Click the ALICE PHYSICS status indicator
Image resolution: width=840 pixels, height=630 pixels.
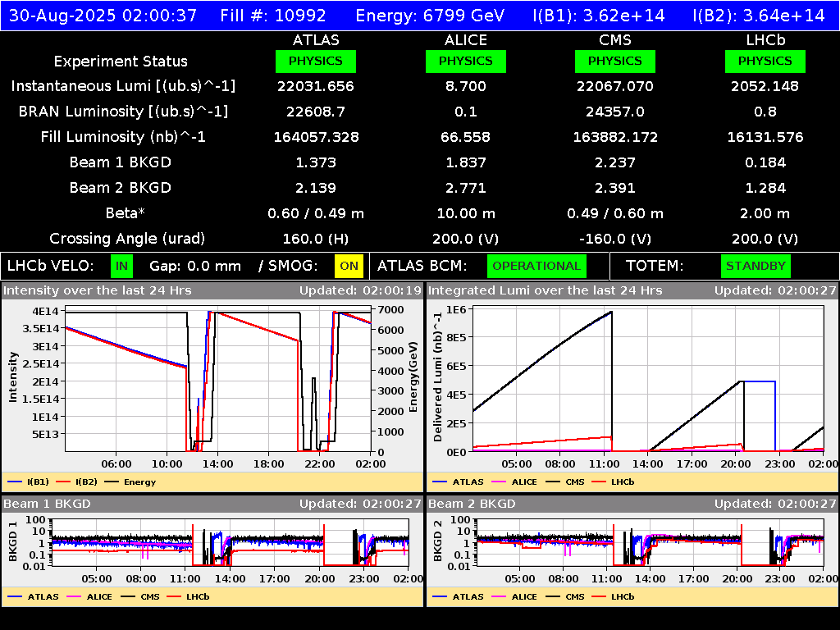(466, 61)
